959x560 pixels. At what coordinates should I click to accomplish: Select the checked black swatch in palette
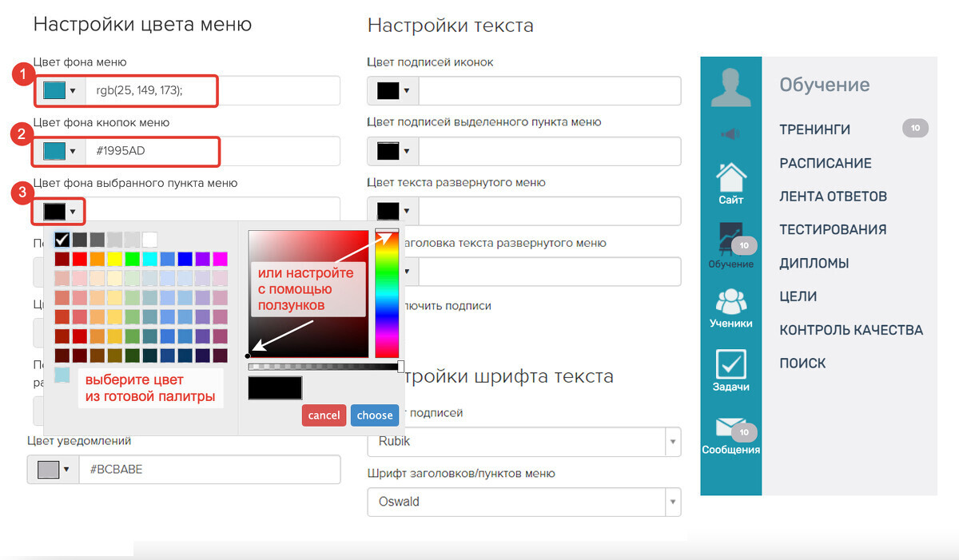point(62,239)
